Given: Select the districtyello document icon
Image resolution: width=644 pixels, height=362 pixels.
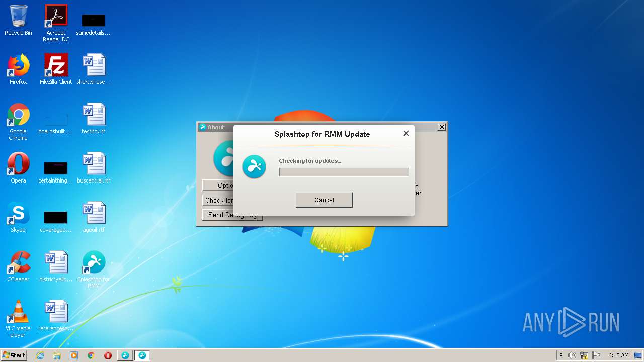Looking at the screenshot, I should pos(56,267).
